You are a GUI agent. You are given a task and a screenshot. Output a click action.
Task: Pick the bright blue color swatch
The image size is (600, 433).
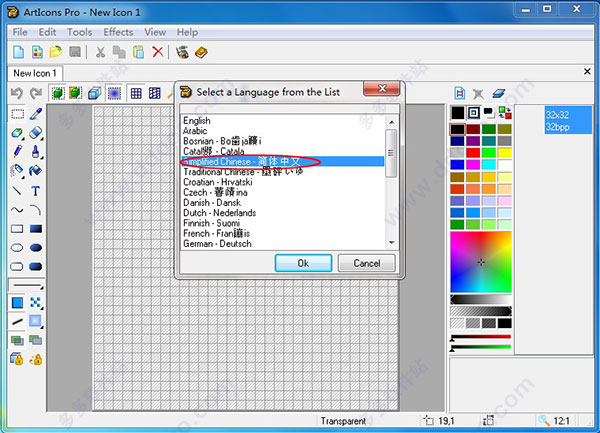[x=457, y=165]
